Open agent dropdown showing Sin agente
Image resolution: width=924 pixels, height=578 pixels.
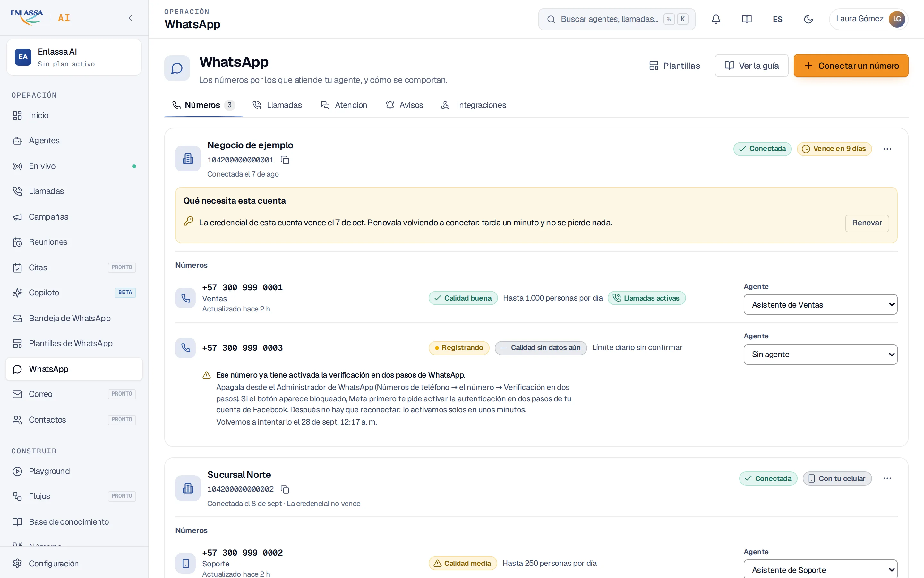click(820, 355)
